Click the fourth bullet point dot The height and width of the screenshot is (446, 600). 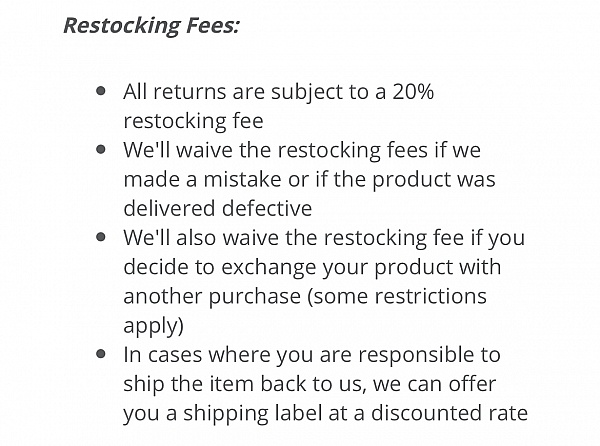tap(101, 354)
